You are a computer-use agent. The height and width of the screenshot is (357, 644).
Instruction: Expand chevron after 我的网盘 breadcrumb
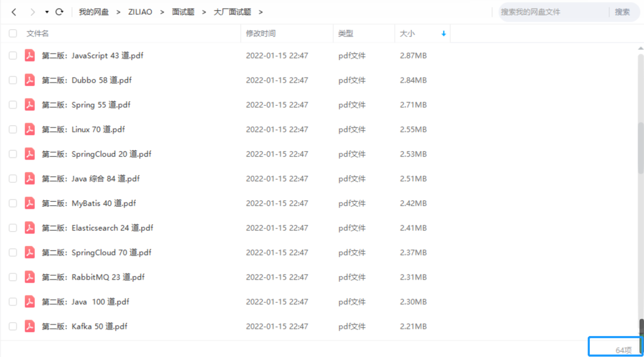119,12
